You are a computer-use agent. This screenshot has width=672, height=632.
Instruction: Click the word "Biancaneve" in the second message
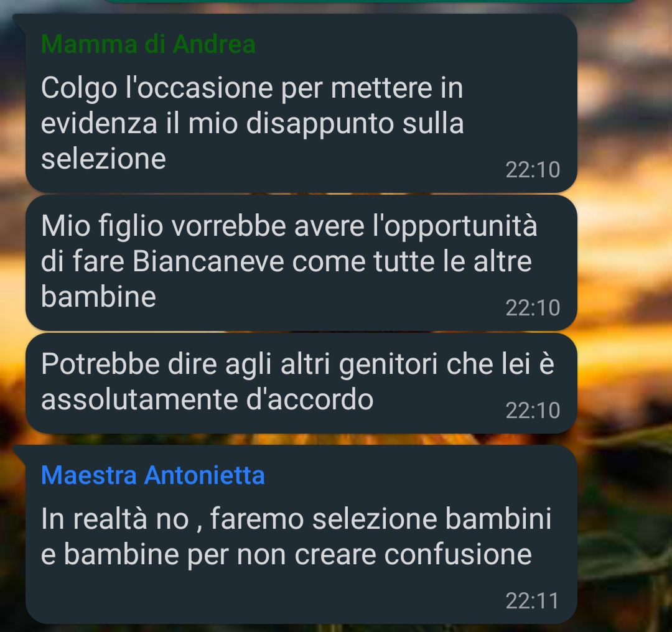pos(208,261)
